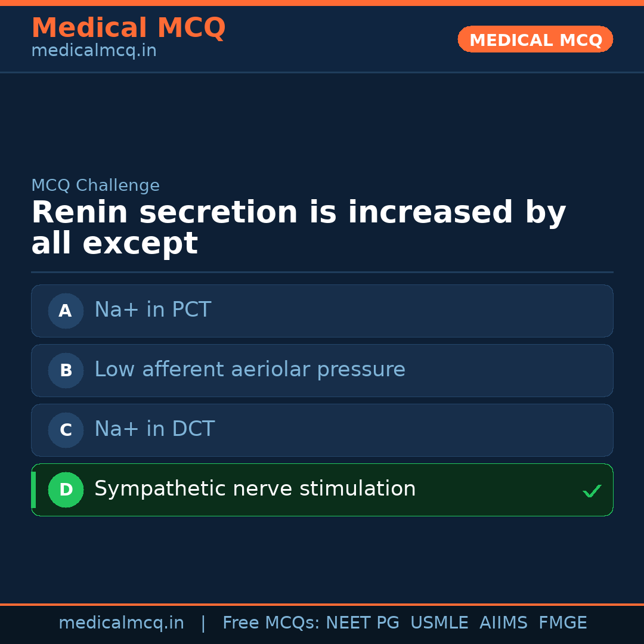
Task: Select "Sympathetic nerve stimulation" answer text
Action: point(255,489)
